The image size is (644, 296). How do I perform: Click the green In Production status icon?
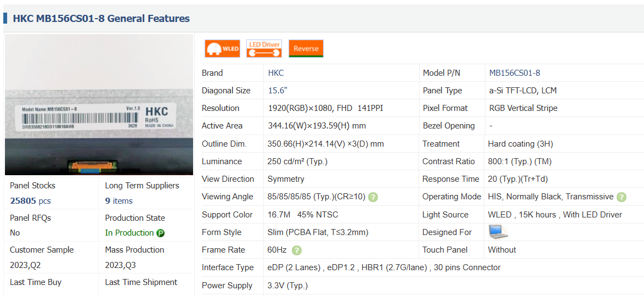pos(161,233)
